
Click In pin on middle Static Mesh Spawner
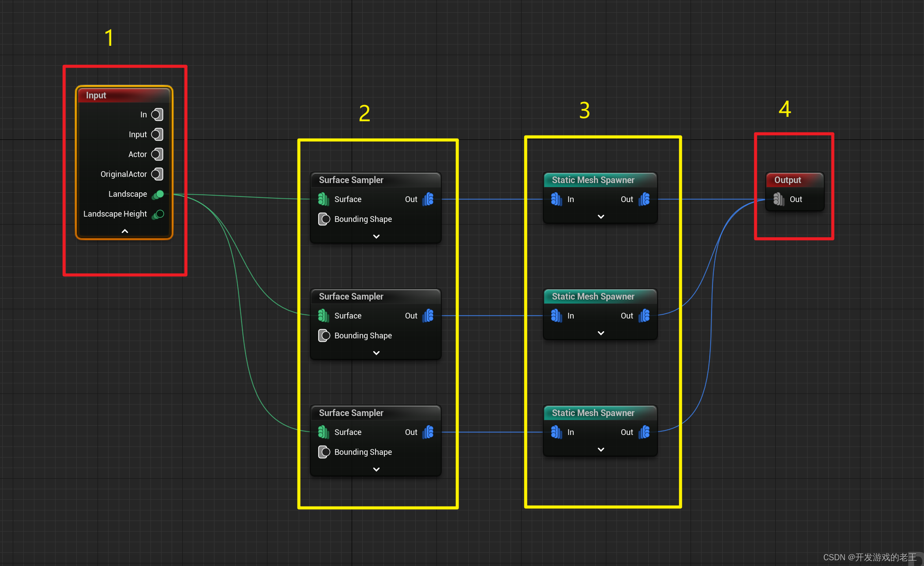[556, 316]
